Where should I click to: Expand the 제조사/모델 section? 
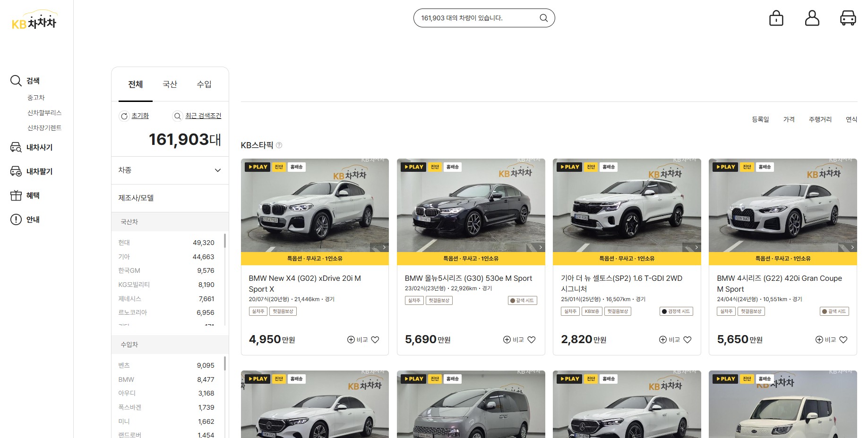[x=170, y=198]
